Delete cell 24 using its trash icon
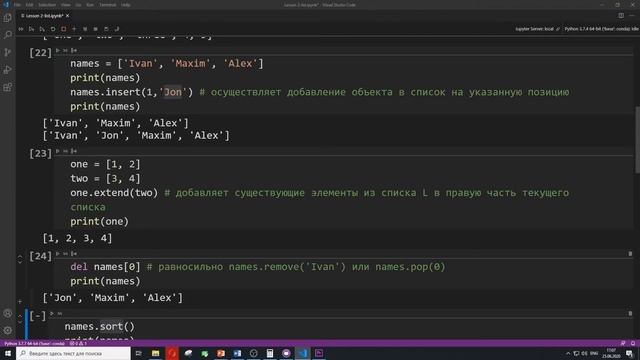640x360 pixels. click(630, 254)
